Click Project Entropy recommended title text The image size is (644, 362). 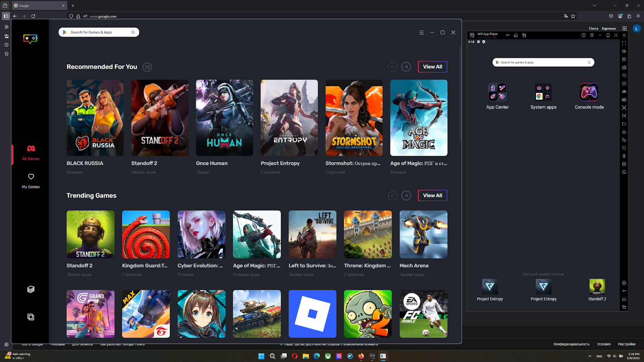click(280, 163)
